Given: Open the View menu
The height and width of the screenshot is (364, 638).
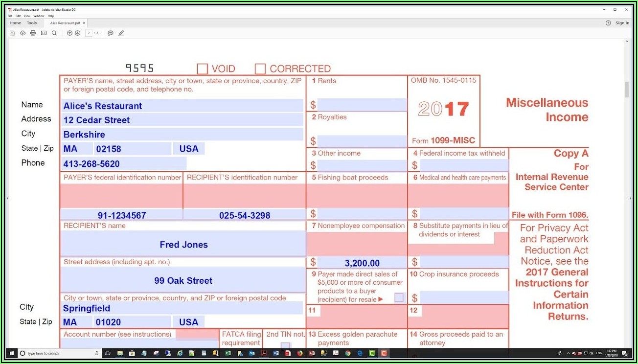Looking at the screenshot, I should [27, 16].
